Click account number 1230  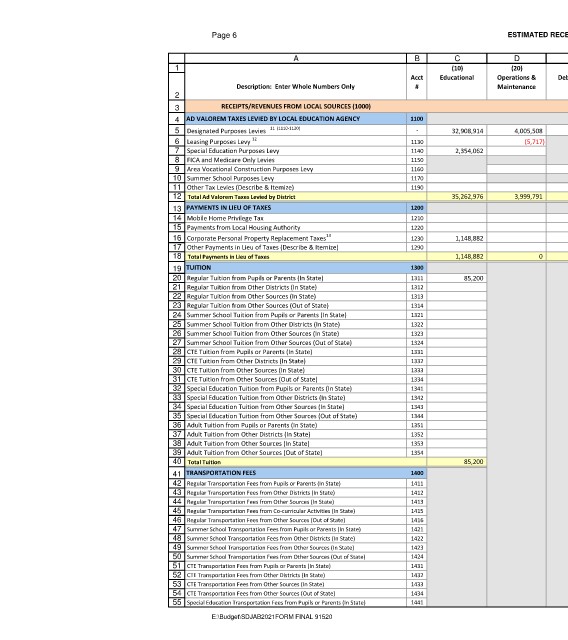click(417, 238)
